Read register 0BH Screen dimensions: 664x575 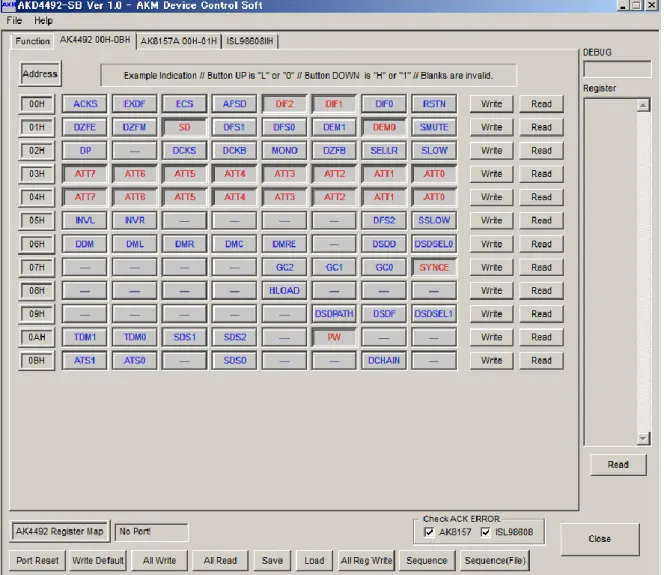click(x=541, y=360)
